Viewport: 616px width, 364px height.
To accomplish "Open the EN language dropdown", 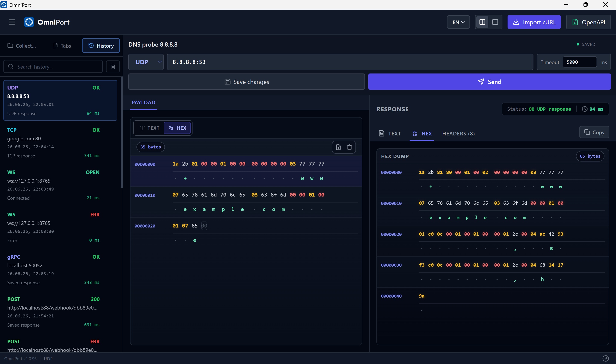I will 458,22.
